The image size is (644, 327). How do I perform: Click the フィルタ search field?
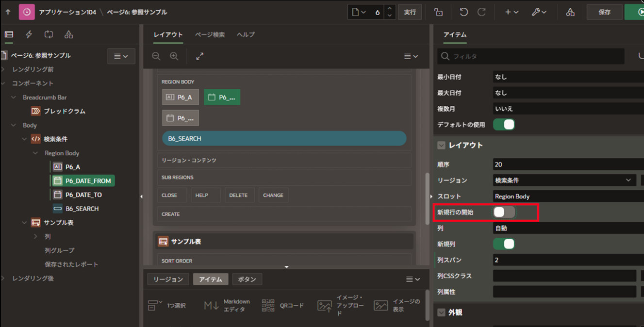coord(531,56)
